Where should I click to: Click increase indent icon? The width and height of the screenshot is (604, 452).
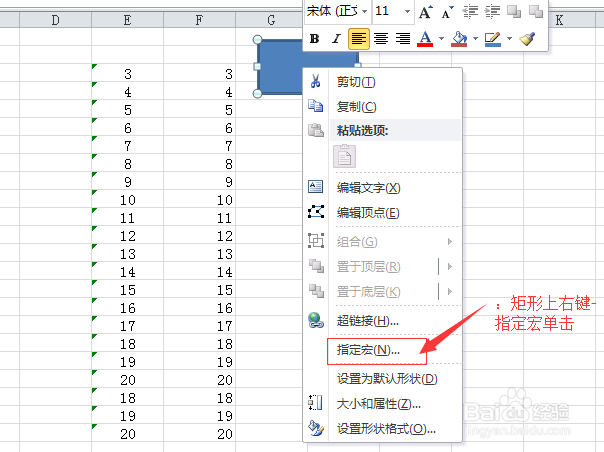click(492, 12)
